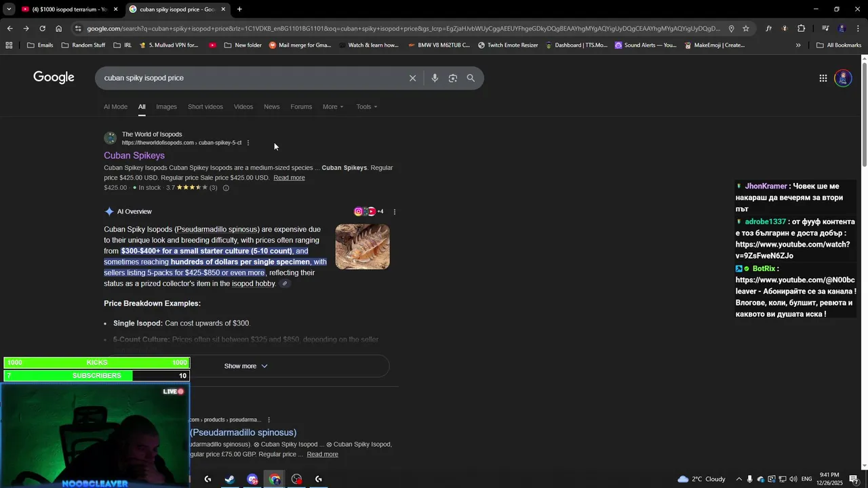This screenshot has height=488, width=868.
Task: Open the IRL bookmark folder
Action: tap(123, 45)
